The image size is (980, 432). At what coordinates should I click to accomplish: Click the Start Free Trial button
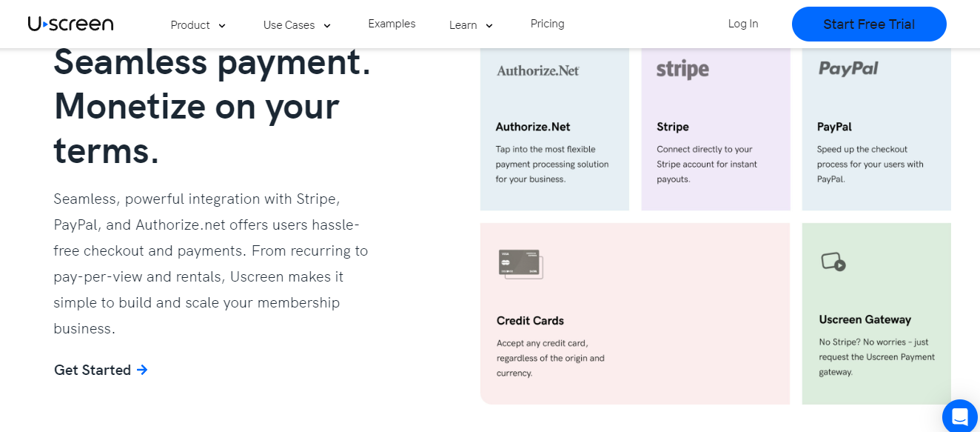(868, 24)
